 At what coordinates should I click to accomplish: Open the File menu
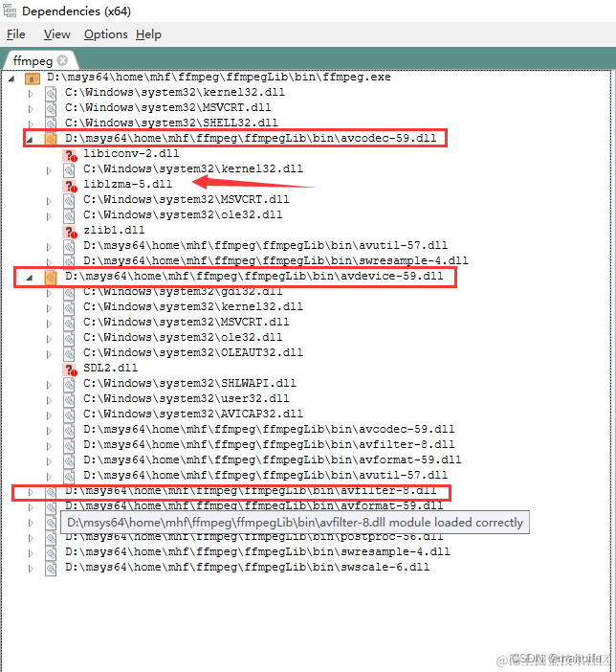click(16, 34)
